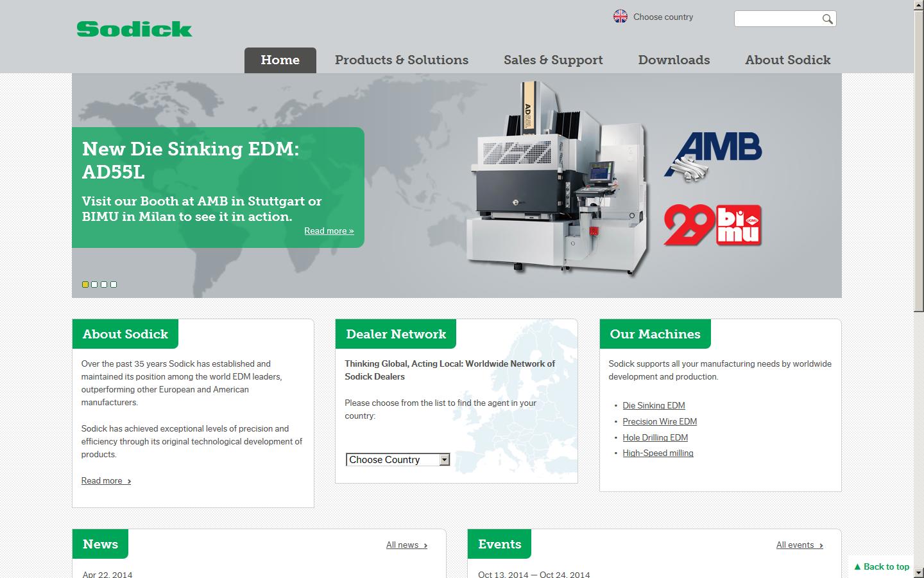Open the Products & Solutions menu
This screenshot has height=578, width=924.
[402, 60]
